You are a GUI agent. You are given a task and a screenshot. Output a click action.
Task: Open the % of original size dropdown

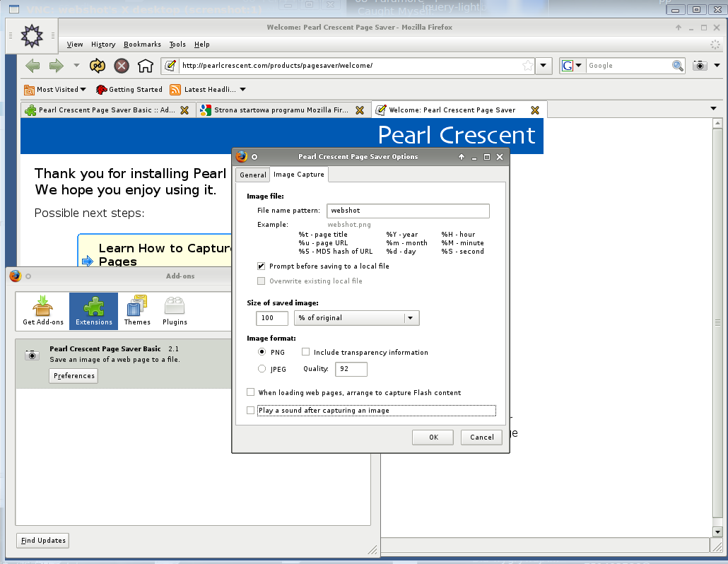356,318
